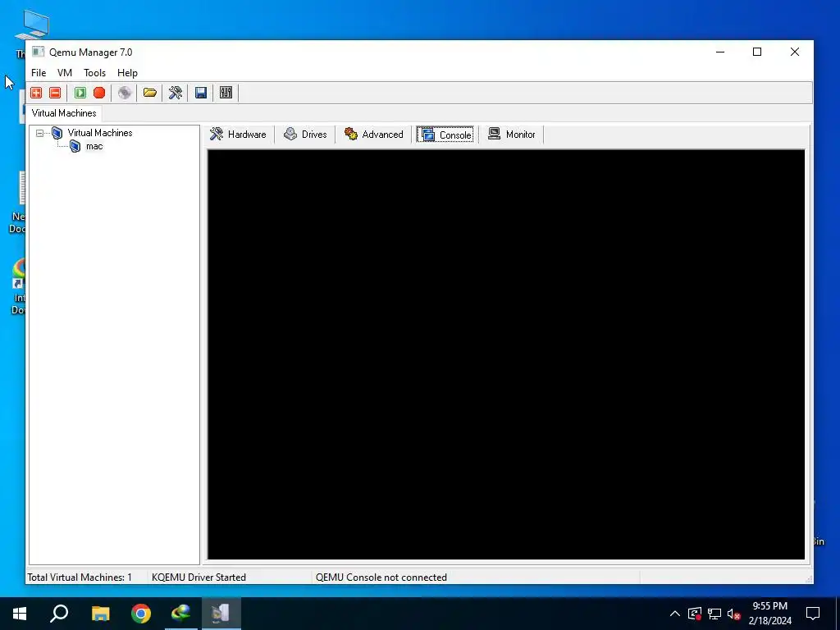Select the mac virtual machine in tree

pyautogui.click(x=94, y=146)
